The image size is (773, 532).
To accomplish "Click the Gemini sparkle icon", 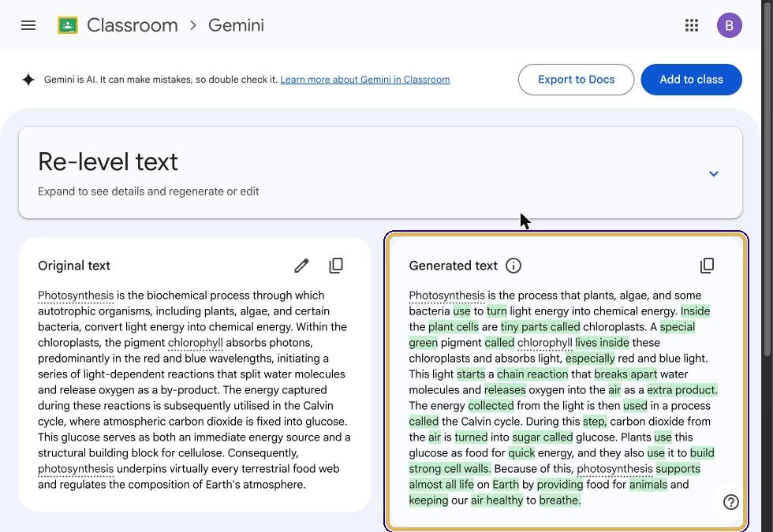I will pyautogui.click(x=28, y=80).
